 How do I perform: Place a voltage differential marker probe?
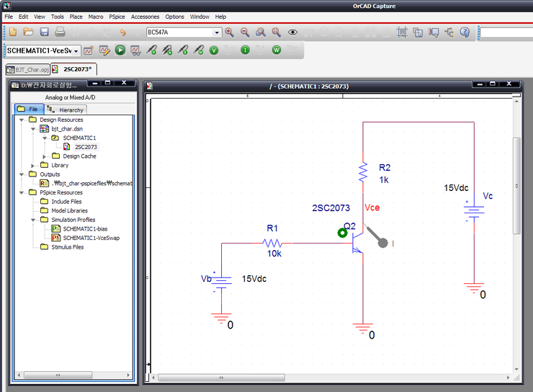click(167, 50)
